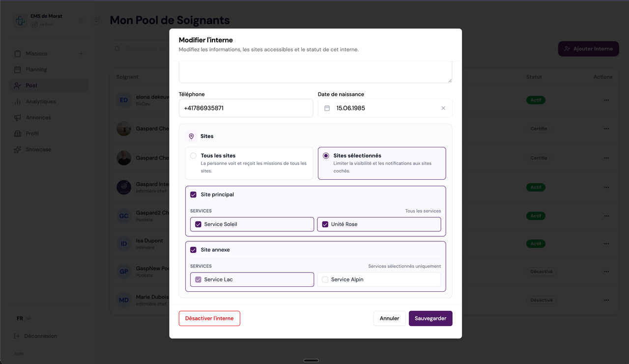629x364 pixels.
Task: Click the text area above Téléphone
Action: click(315, 72)
